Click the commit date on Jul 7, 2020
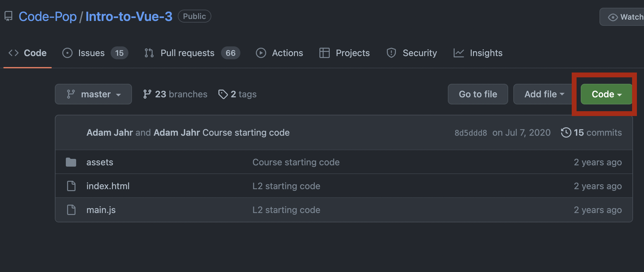The height and width of the screenshot is (272, 644). click(521, 132)
